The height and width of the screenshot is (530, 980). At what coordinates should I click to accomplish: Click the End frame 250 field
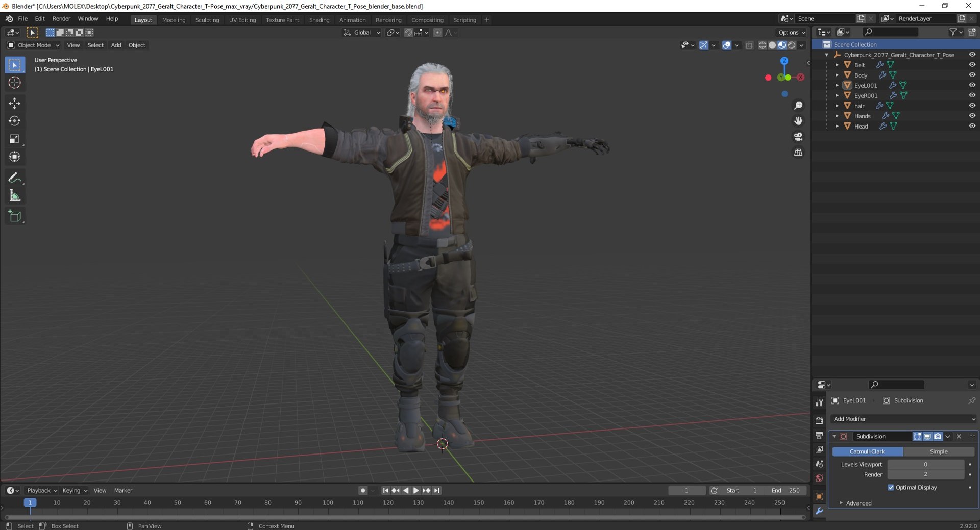point(786,491)
